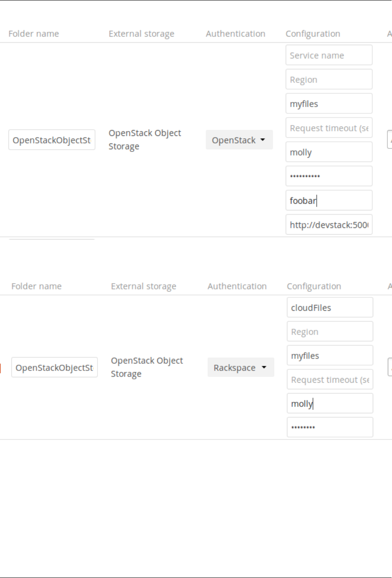Click the Service name field
Image resolution: width=392 pixels, height=578 pixels.
[x=329, y=55]
